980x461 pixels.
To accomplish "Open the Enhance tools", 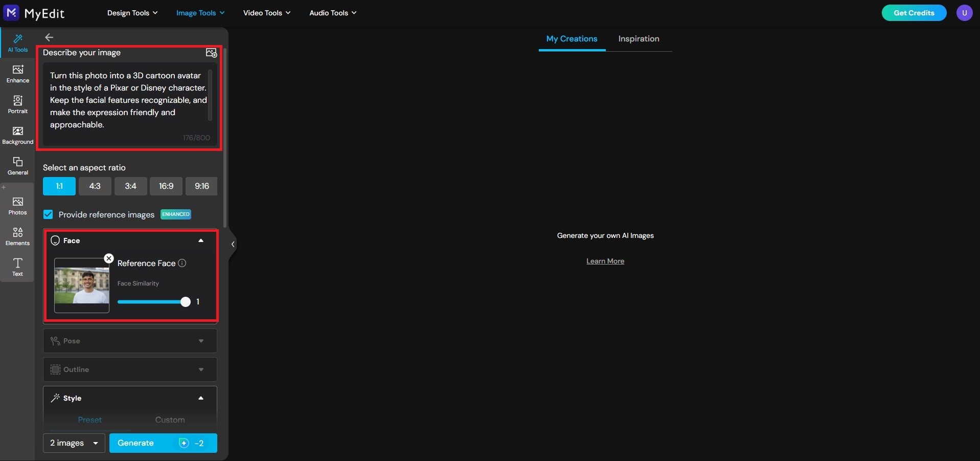I will click(17, 74).
